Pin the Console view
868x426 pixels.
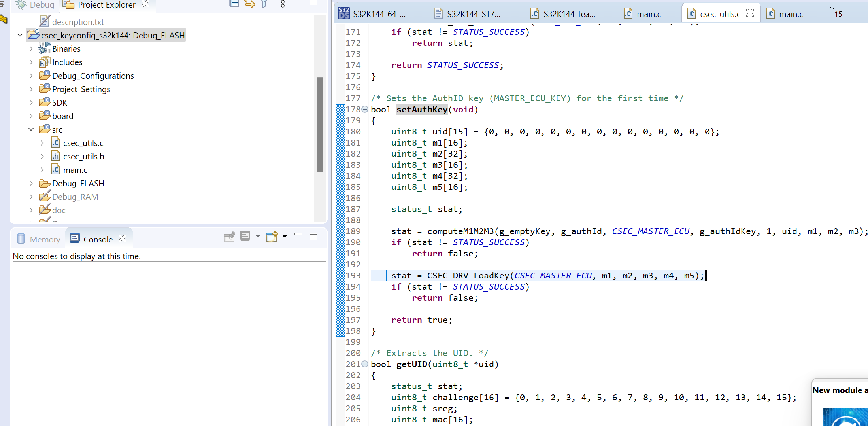229,237
